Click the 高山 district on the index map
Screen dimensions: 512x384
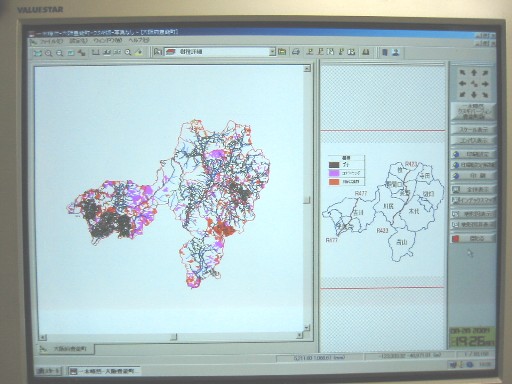pos(402,242)
